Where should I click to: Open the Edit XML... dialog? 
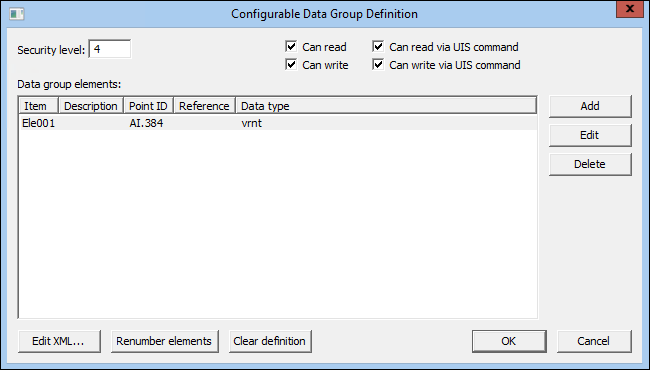click(x=59, y=341)
